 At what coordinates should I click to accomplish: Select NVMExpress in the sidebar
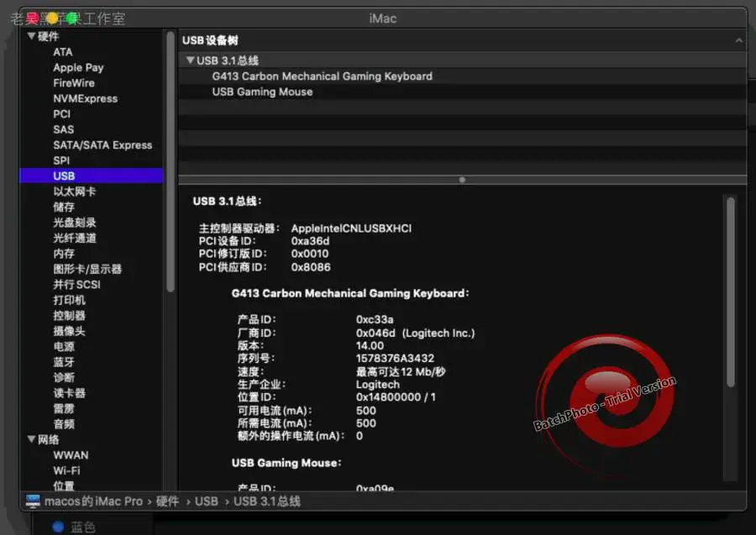(86, 98)
